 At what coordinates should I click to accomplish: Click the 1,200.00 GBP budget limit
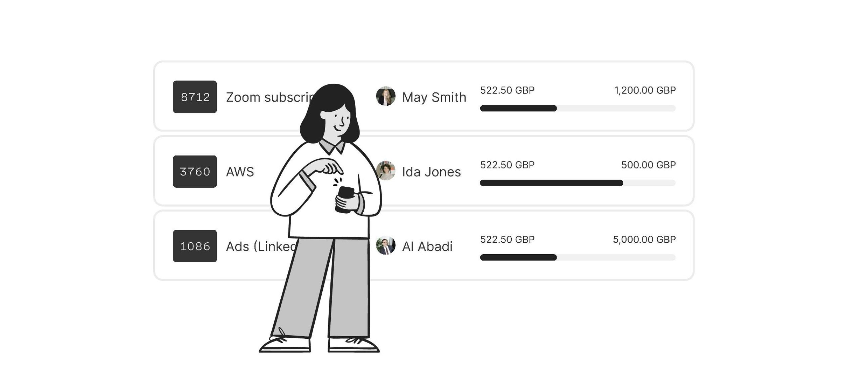click(645, 90)
